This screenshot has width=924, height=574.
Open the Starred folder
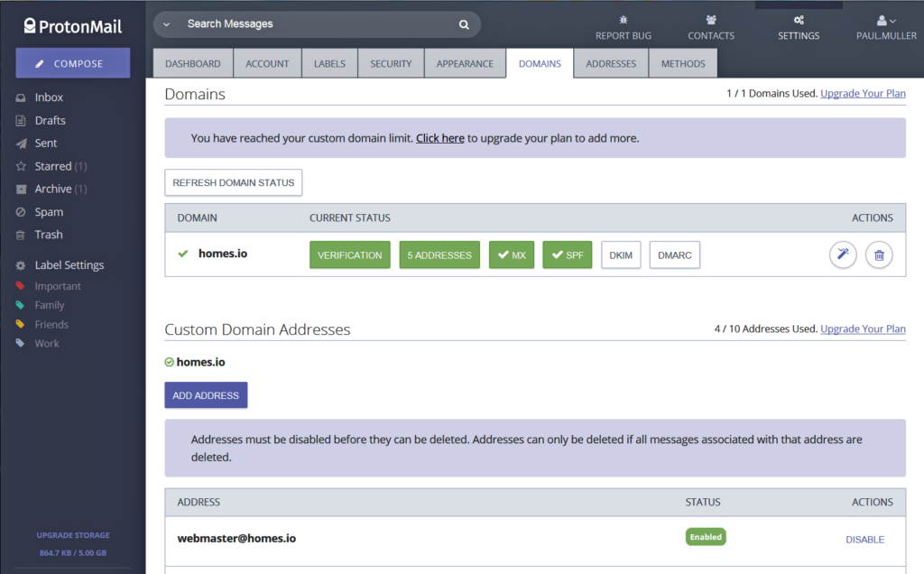click(52, 166)
